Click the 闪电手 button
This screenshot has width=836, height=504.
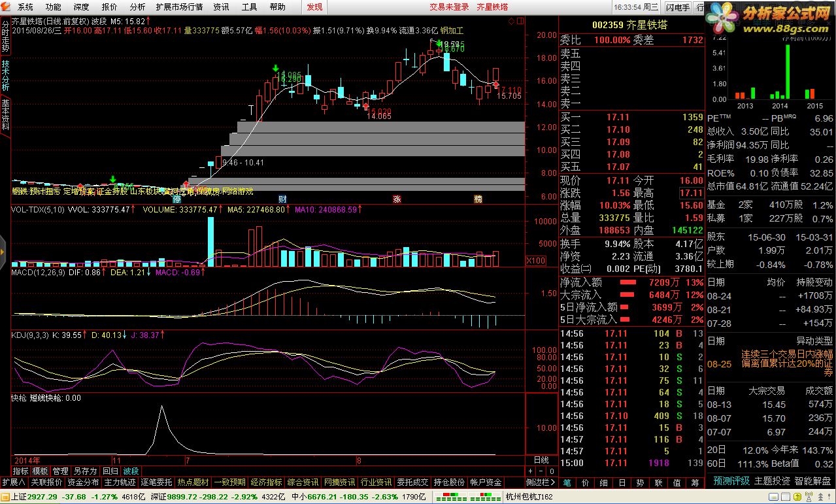click(678, 7)
